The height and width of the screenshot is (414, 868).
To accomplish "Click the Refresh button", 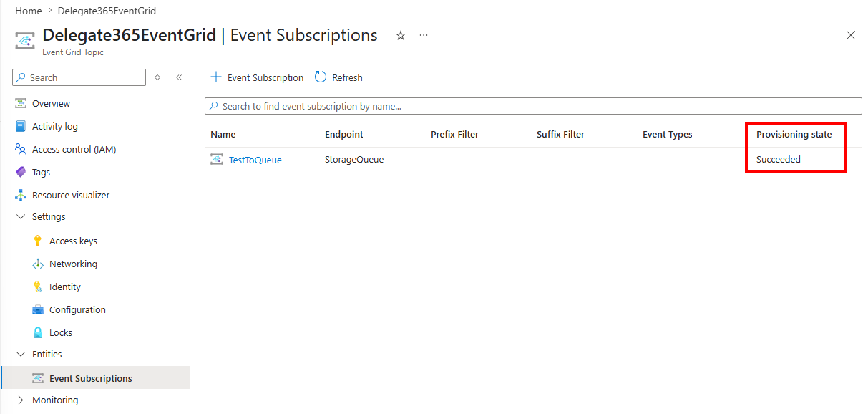I will click(x=338, y=77).
